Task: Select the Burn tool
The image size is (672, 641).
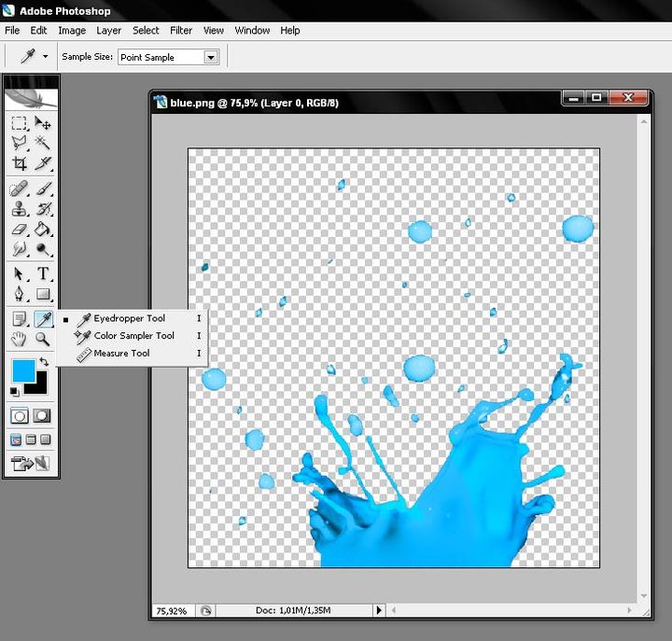Action: 42,248
